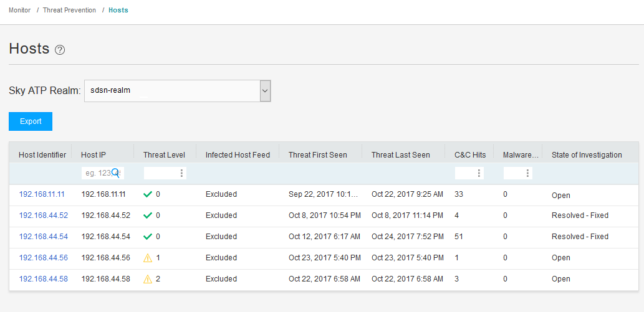Expand the Sky ATP Realm dropdown
The image size is (644, 312).
pyautogui.click(x=265, y=90)
